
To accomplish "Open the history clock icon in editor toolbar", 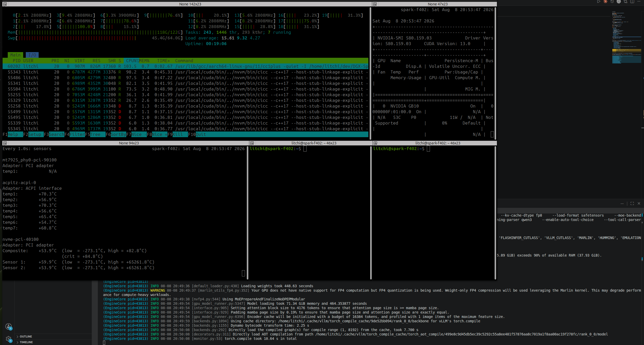I will (x=612, y=2).
